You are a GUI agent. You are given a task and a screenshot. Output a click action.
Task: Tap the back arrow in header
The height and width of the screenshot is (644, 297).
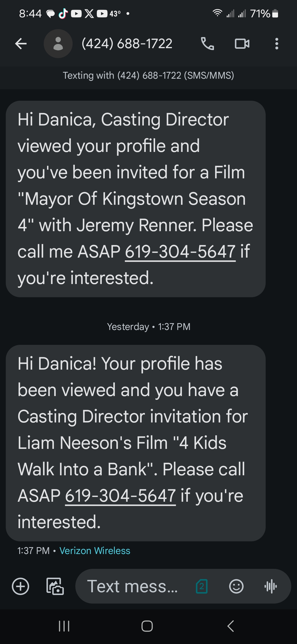pyautogui.click(x=21, y=43)
